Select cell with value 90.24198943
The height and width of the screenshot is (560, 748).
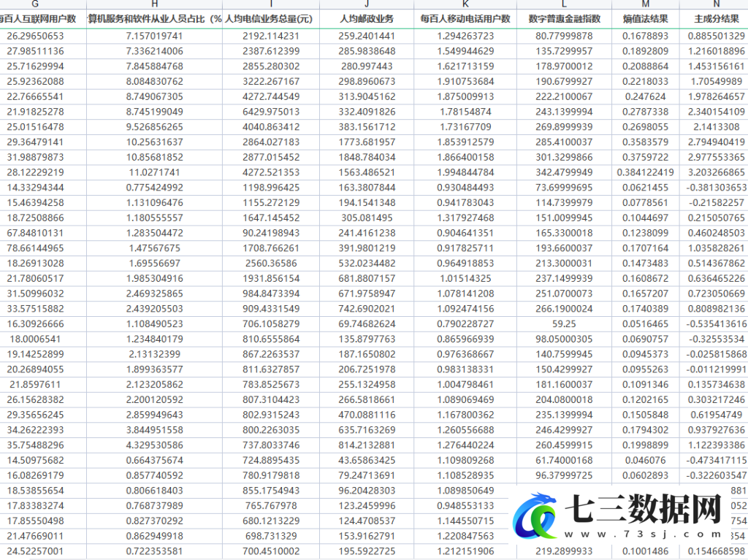271,233
